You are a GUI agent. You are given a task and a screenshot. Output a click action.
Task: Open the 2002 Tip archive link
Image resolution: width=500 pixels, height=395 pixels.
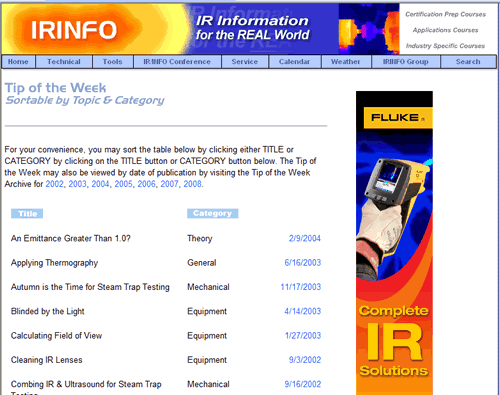click(x=54, y=184)
